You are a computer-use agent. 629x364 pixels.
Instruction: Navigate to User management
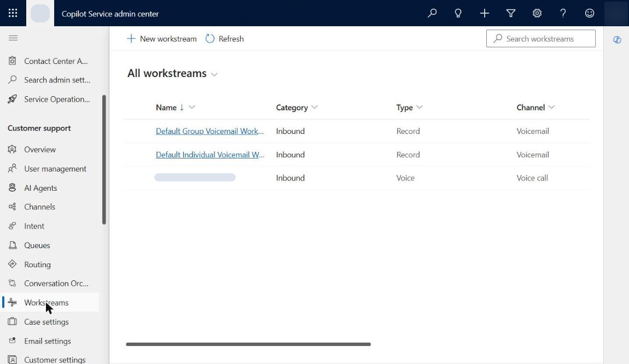[x=55, y=169]
